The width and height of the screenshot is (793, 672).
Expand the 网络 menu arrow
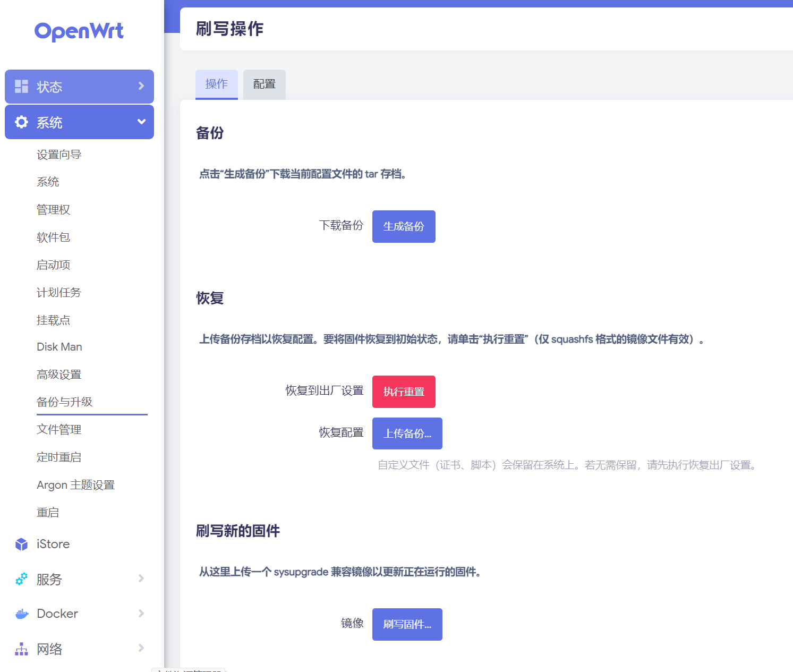[x=141, y=648]
